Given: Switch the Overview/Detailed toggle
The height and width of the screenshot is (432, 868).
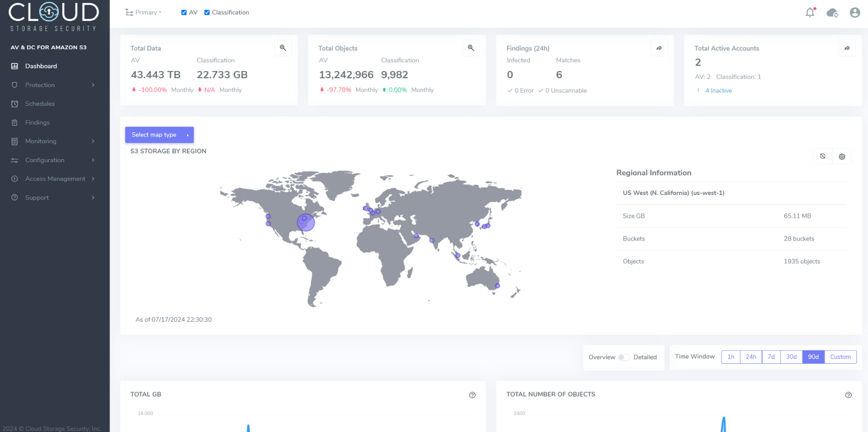Looking at the screenshot, I should [624, 357].
